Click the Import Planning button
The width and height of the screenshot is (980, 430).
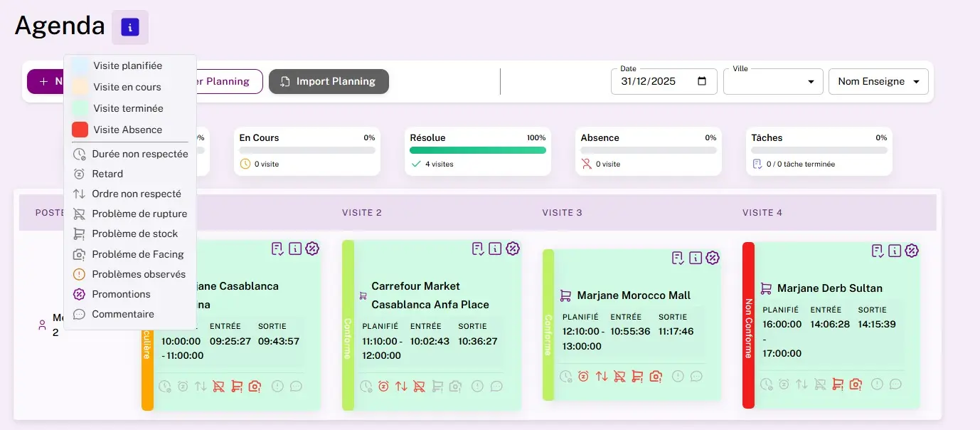pos(329,81)
